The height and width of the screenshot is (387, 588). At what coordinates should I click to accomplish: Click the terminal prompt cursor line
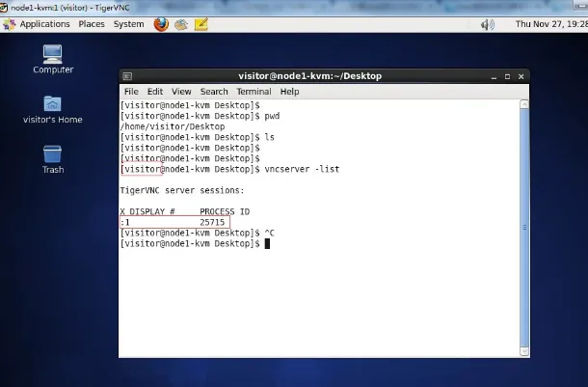coord(268,243)
